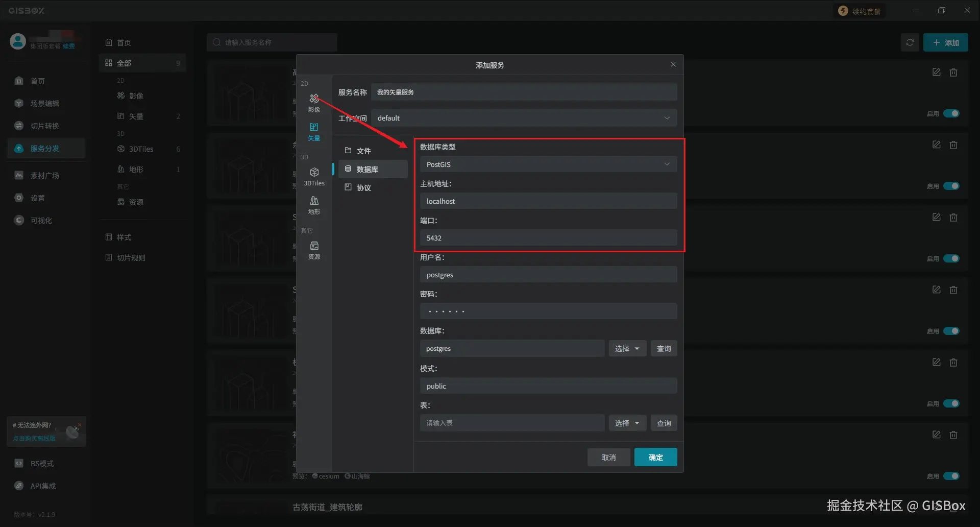Select the 影像 imagery type in dialog
This screenshot has width=980, height=527.
tap(314, 103)
